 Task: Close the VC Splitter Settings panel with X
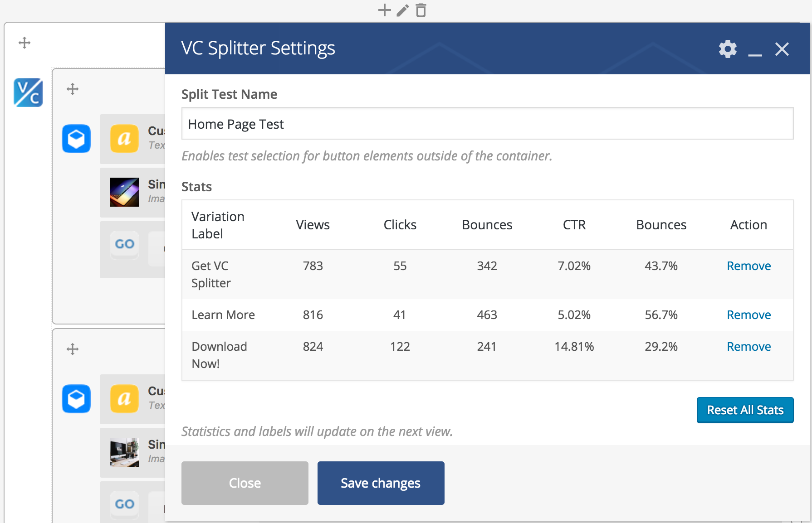[782, 49]
